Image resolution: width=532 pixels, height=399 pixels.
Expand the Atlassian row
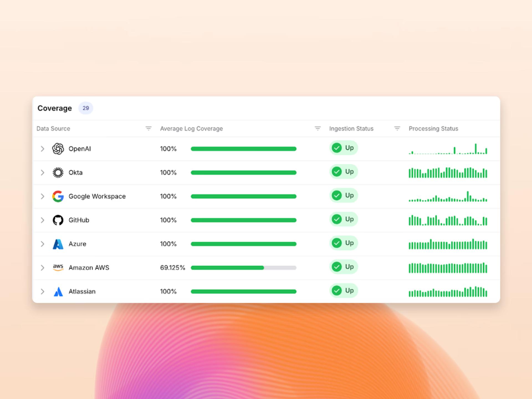coord(42,291)
